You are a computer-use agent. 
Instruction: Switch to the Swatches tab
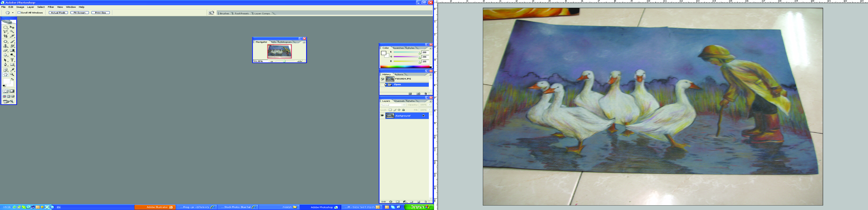(x=398, y=48)
